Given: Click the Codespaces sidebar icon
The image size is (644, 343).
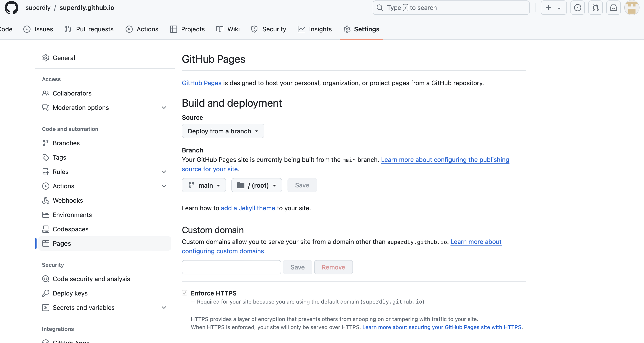Looking at the screenshot, I should (46, 229).
